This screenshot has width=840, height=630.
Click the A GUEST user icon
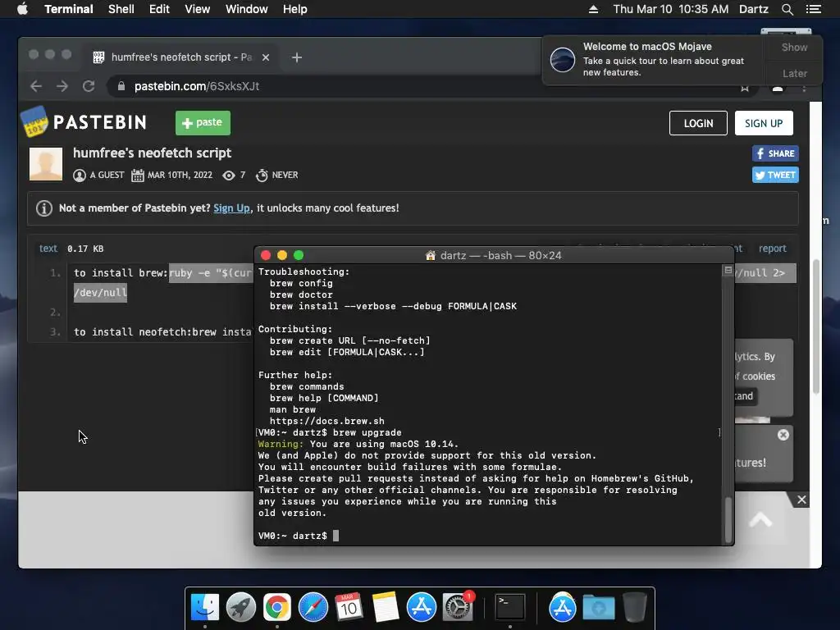click(x=80, y=176)
